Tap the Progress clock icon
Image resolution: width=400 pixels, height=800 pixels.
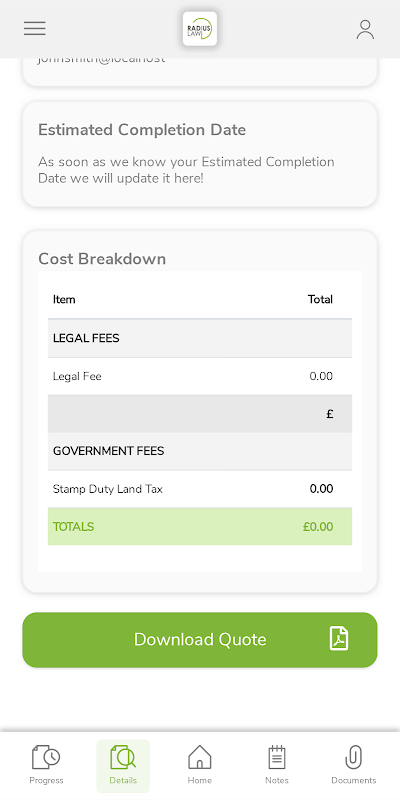click(46, 757)
